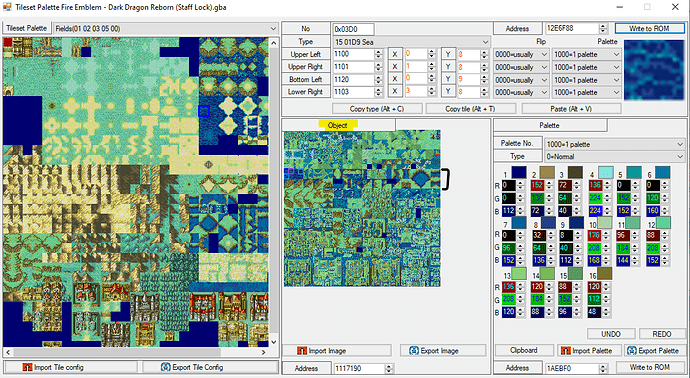Click the Upper Left tile value 1100
The image size is (690, 378).
click(353, 55)
